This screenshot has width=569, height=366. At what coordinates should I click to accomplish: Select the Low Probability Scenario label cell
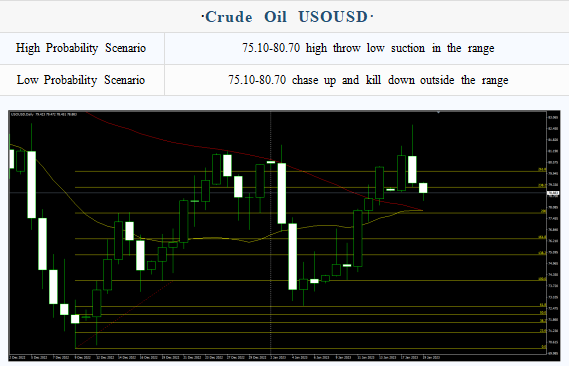click(82, 80)
